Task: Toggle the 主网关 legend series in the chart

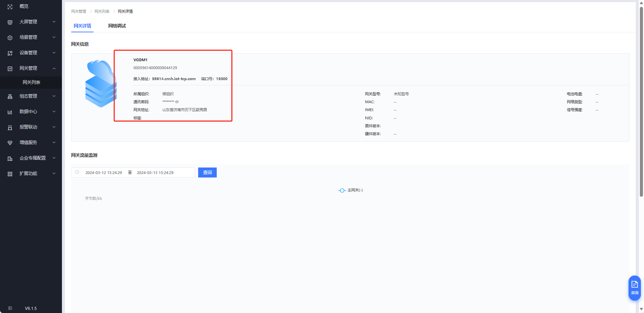Action: [x=351, y=190]
